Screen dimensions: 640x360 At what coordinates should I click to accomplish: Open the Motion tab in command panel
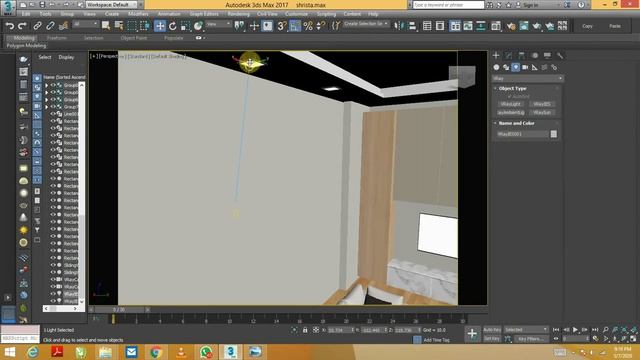(x=535, y=56)
